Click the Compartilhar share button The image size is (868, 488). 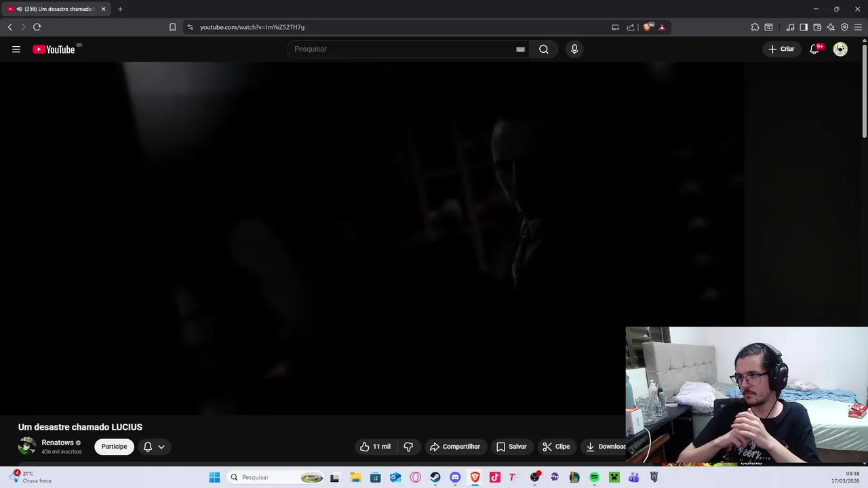(455, 447)
